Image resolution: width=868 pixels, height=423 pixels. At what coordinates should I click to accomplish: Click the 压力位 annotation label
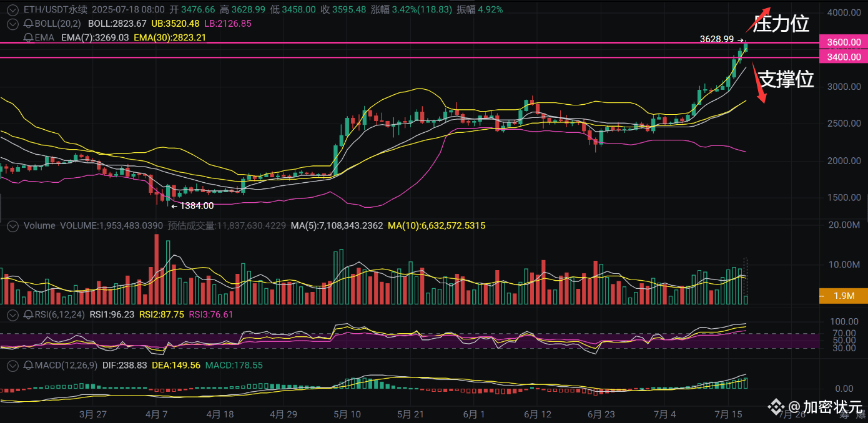(x=781, y=23)
